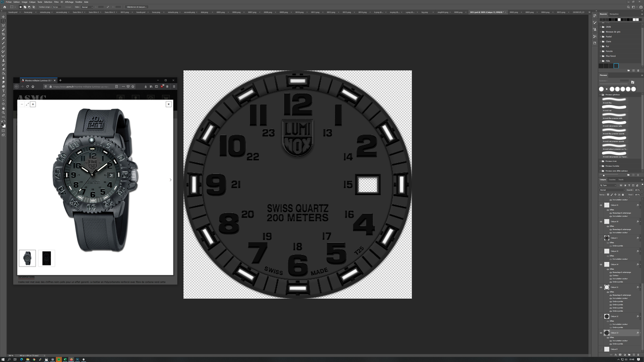Zoom in on product image with plus button
This screenshot has width=644, height=362.
[x=33, y=104]
